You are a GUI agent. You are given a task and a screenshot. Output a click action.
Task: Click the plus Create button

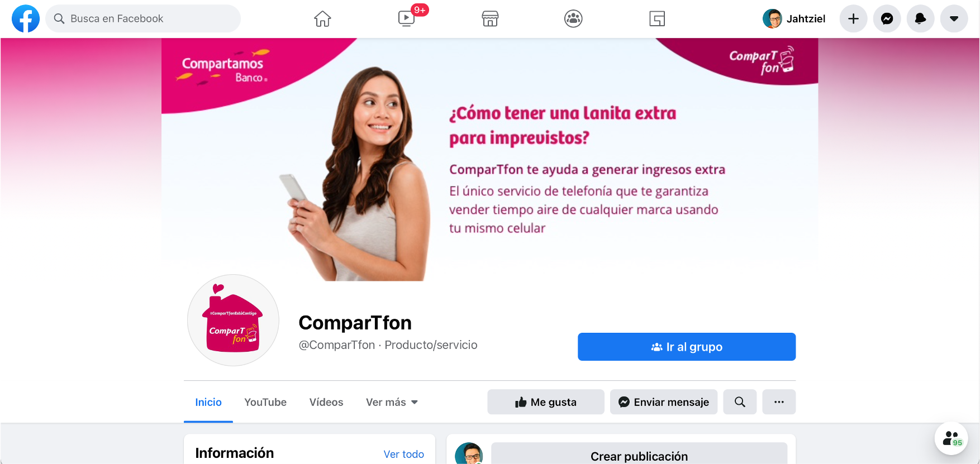tap(853, 18)
